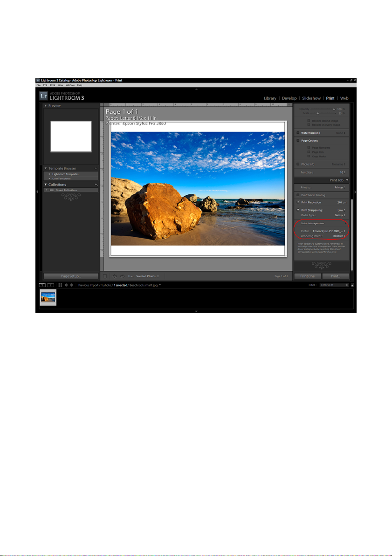Image resolution: width=392 pixels, height=556 pixels.
Task: Select second window display button 2
Action: [50, 285]
